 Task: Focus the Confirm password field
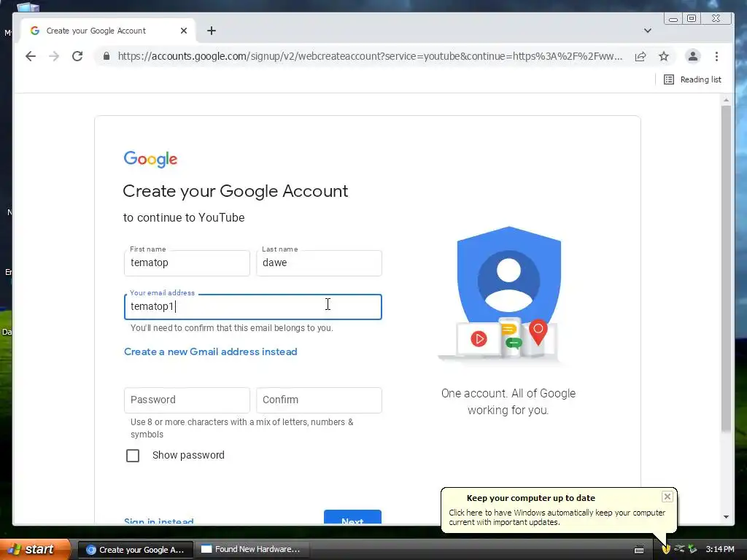[320, 400]
